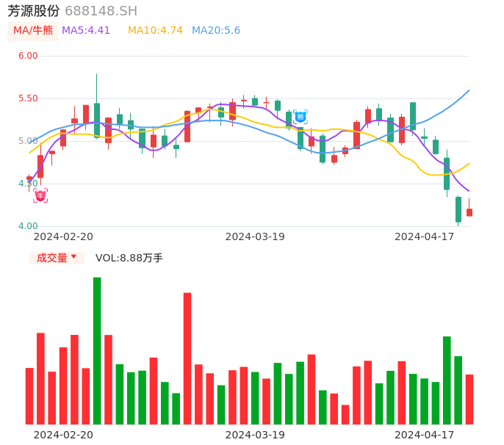The width and height of the screenshot is (504, 445).
Task: Select the last red volume bar on right
Action: pyautogui.click(x=469, y=399)
